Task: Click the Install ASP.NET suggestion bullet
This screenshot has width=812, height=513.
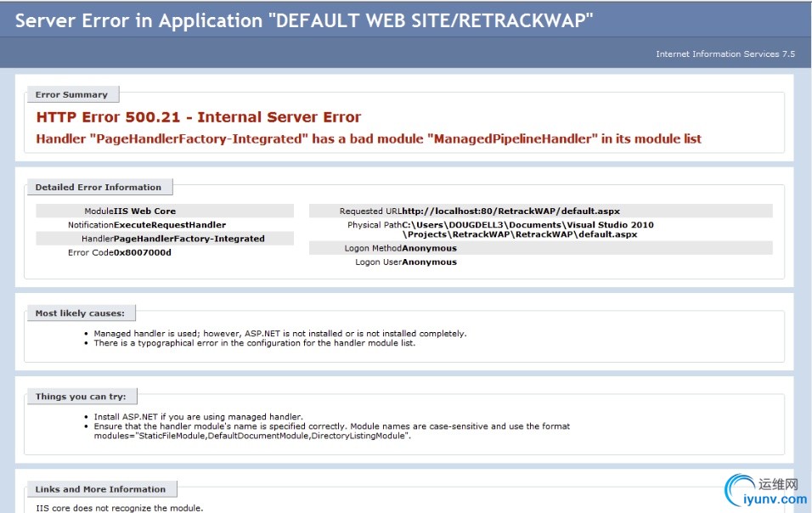Action: [199, 417]
